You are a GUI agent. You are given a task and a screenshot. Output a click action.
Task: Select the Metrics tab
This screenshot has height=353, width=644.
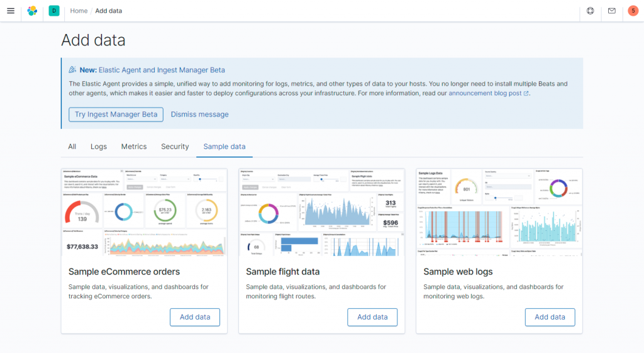point(134,147)
